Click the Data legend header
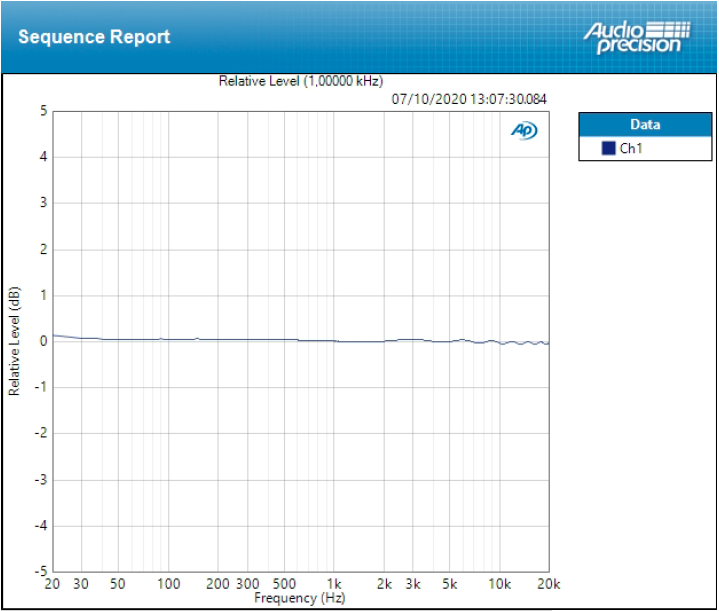The width and height of the screenshot is (719, 611). (x=645, y=125)
